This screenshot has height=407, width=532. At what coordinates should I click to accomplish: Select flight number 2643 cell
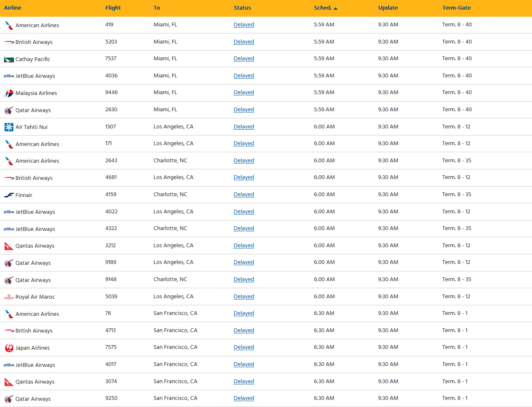111,161
